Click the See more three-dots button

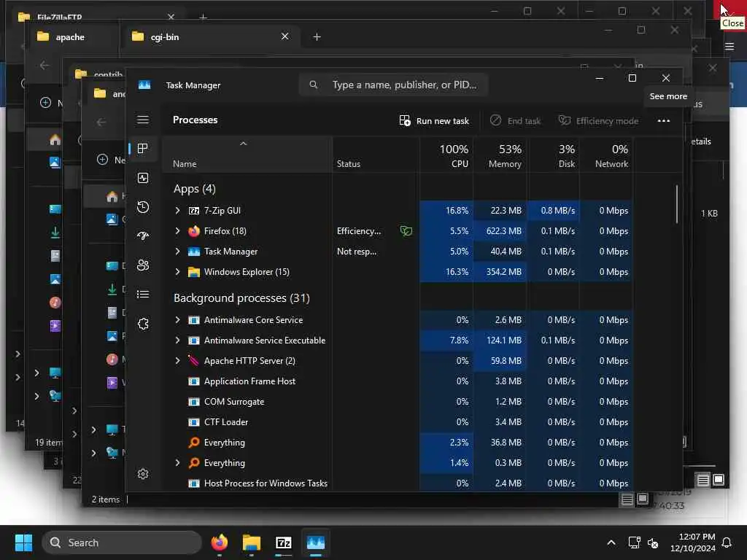pyautogui.click(x=664, y=121)
